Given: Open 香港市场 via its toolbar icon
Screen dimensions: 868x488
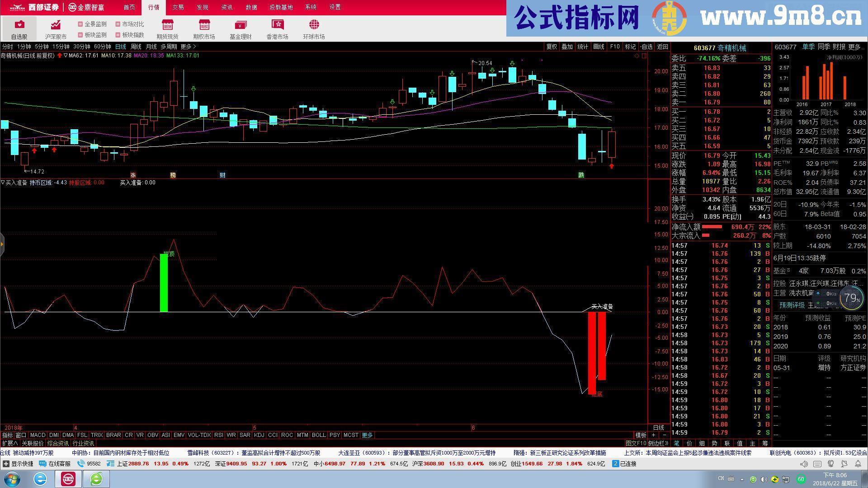Looking at the screenshot, I should 277,27.
